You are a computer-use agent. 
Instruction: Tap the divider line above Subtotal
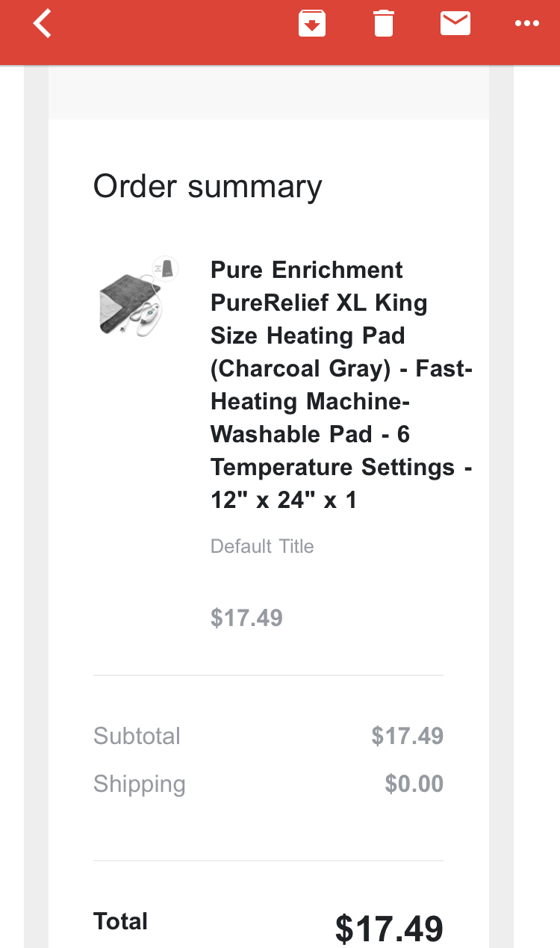click(x=269, y=675)
